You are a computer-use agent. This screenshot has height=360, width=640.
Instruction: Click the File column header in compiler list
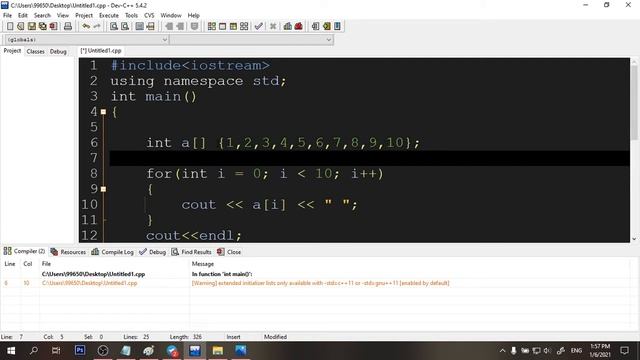click(47, 264)
